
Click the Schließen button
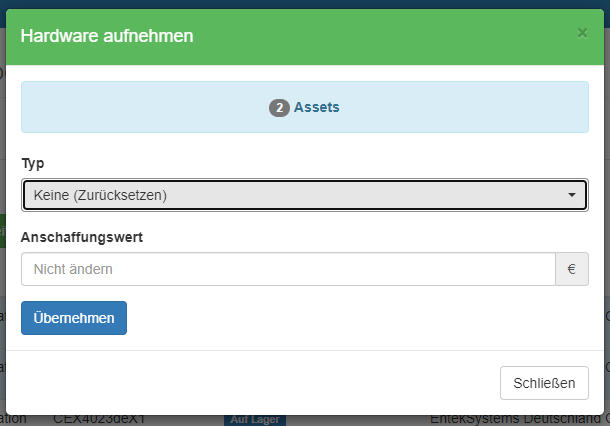point(544,383)
